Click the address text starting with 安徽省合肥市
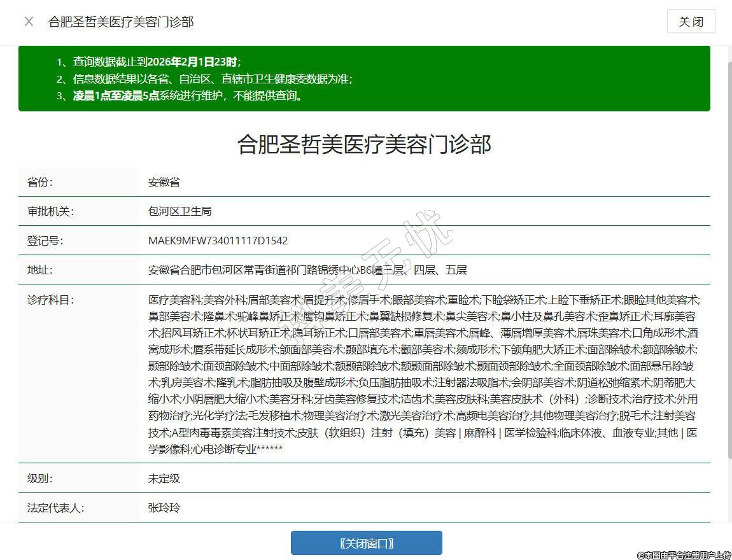This screenshot has width=732, height=560. point(307,270)
